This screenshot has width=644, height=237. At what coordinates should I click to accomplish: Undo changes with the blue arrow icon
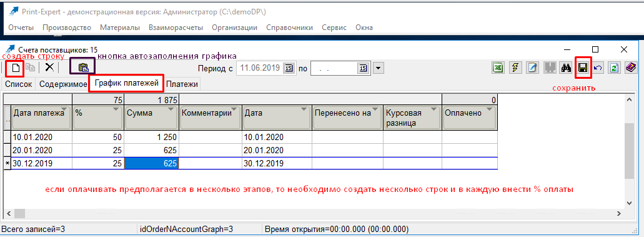click(x=598, y=68)
